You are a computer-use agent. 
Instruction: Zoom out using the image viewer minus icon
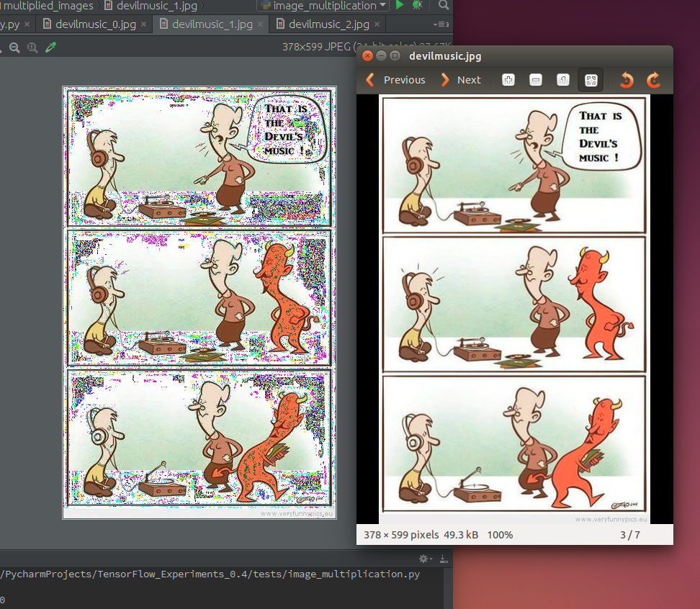pos(535,80)
